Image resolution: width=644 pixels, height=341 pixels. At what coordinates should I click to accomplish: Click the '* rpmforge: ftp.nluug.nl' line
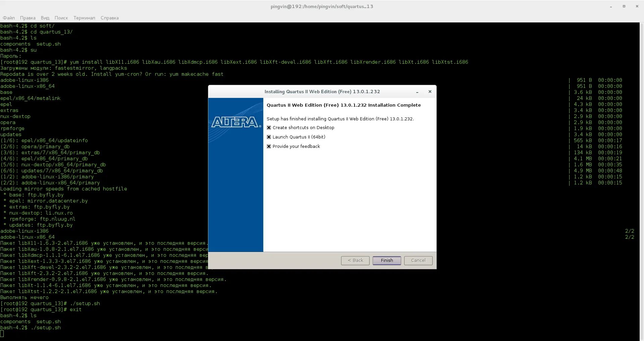point(39,219)
